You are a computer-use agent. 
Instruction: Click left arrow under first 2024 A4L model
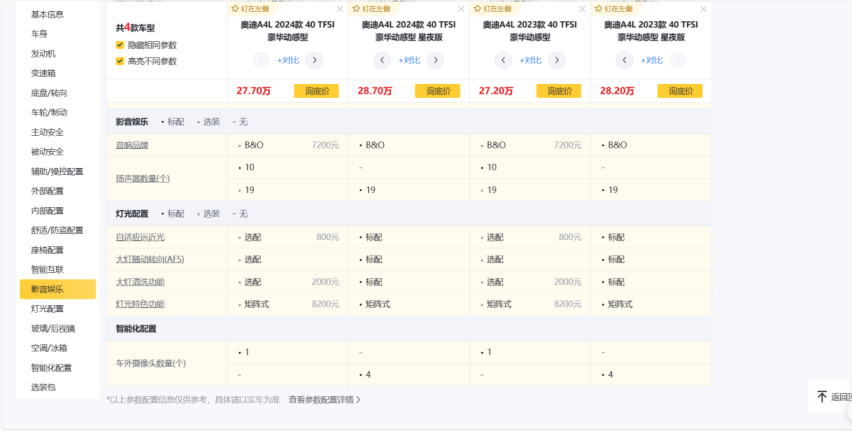(x=263, y=60)
